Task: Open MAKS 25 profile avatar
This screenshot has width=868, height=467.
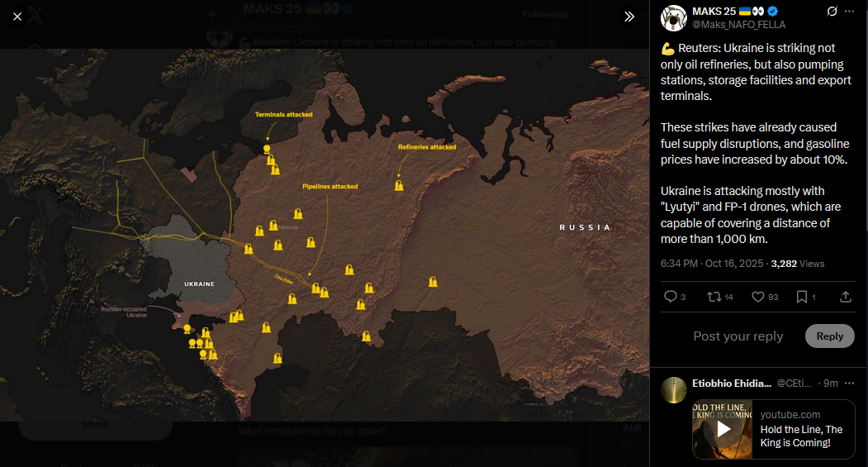Action: [674, 17]
